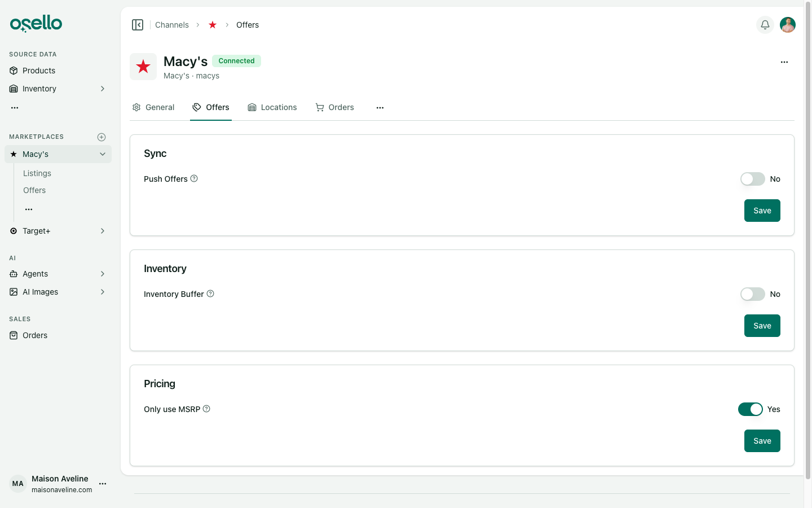The height and width of the screenshot is (508, 812).
Task: Click the Osello logo
Action: pyautogui.click(x=36, y=23)
